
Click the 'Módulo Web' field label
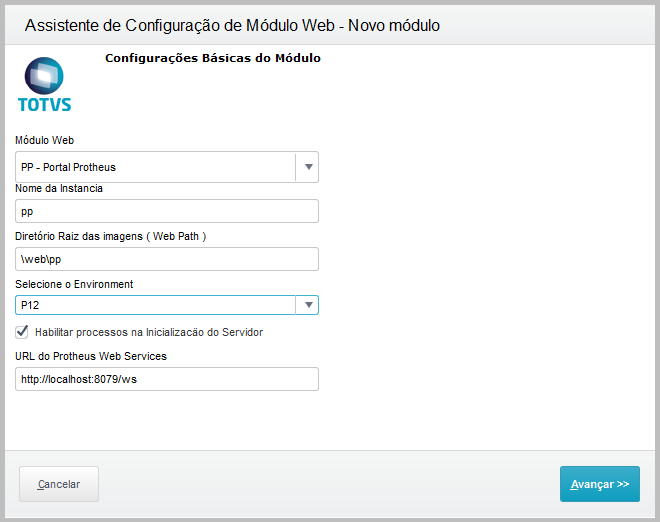coord(45,141)
